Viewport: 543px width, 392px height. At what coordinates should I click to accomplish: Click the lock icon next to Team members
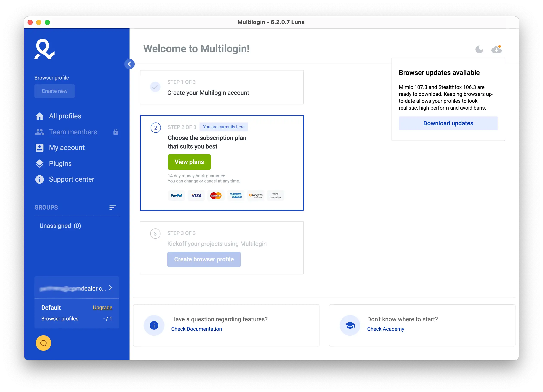[x=116, y=132]
